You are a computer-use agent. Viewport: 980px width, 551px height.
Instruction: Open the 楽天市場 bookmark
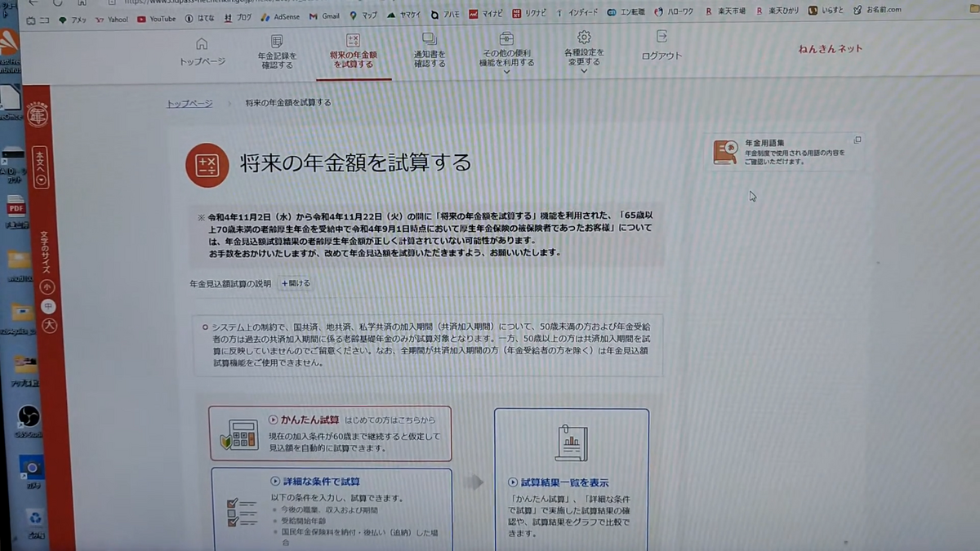[x=725, y=11]
